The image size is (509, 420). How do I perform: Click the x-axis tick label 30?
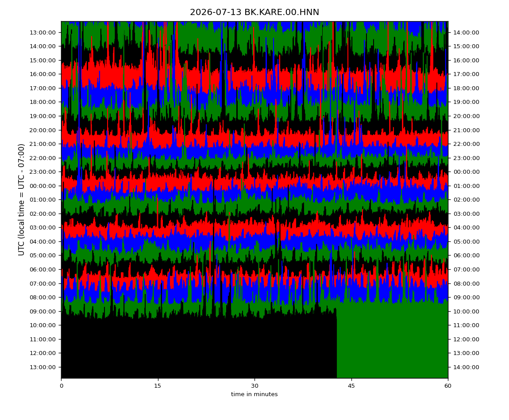[x=254, y=386]
